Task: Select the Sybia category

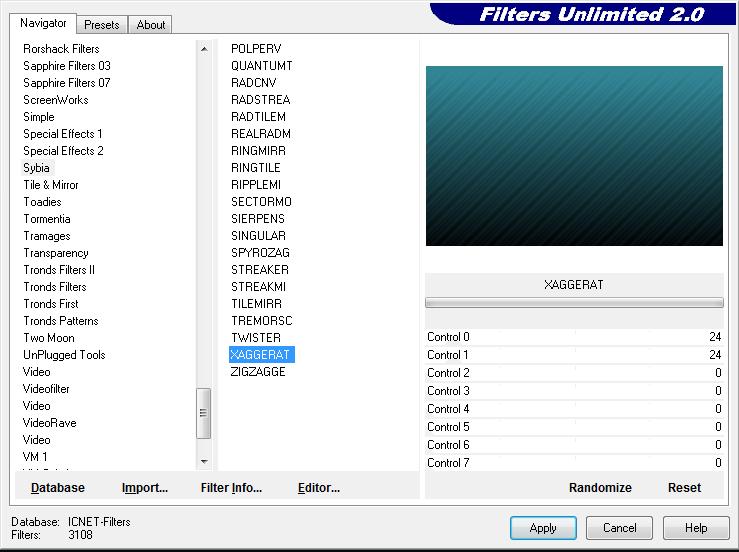Action: coord(36,167)
